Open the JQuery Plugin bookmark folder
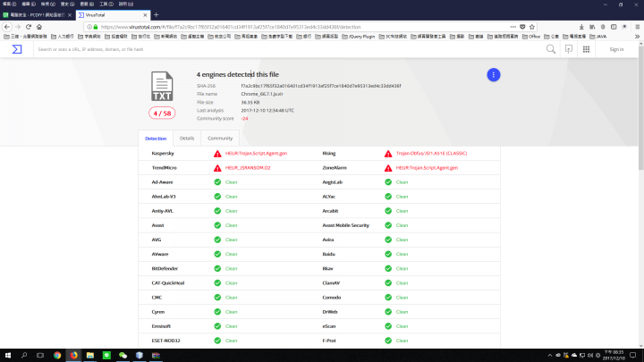The image size is (644, 362). pos(359,37)
